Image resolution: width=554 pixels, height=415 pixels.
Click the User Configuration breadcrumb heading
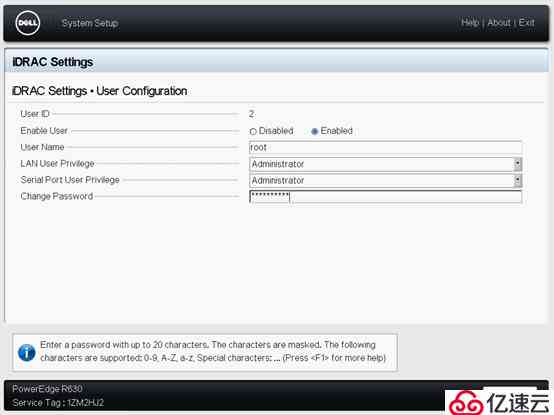142,91
